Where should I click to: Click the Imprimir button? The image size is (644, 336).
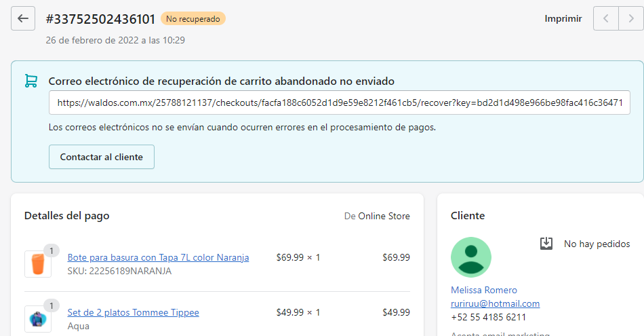tap(563, 18)
